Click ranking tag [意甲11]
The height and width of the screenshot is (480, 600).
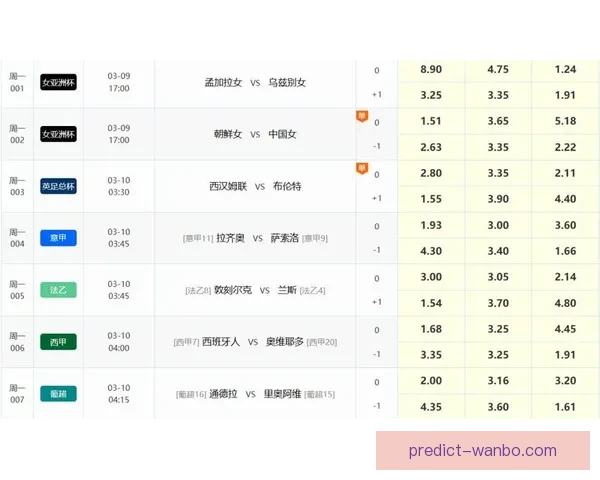pos(198,238)
